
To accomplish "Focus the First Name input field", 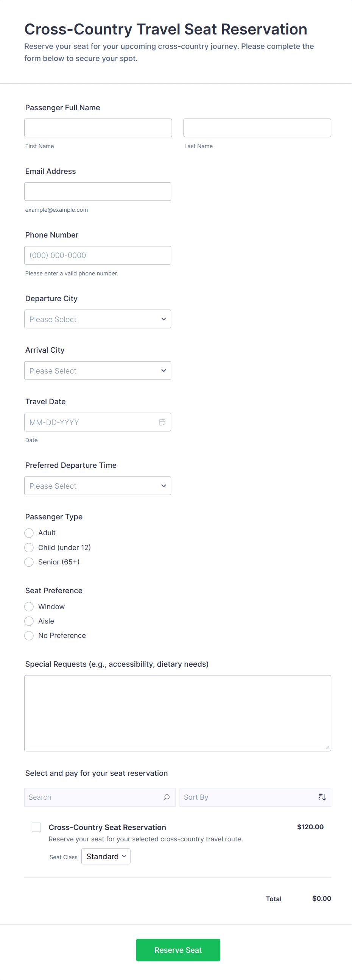I will point(98,128).
